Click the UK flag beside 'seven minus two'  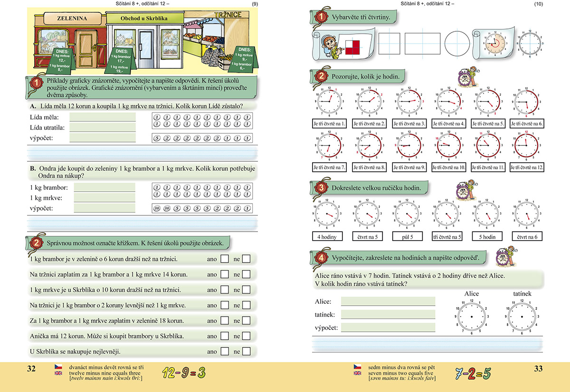(357, 373)
